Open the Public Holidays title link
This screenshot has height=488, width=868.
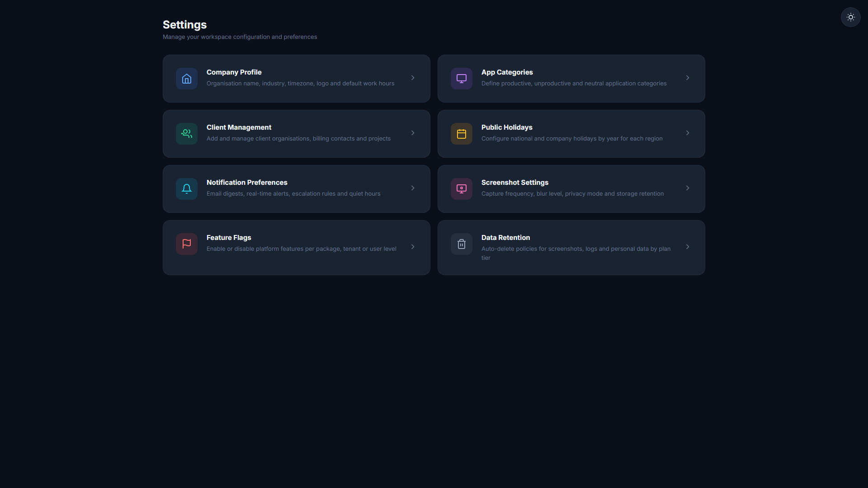click(x=507, y=127)
